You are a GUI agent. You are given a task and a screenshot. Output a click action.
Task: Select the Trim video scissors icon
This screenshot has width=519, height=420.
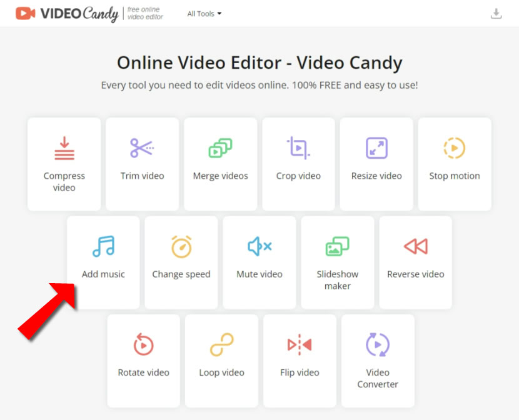[142, 148]
